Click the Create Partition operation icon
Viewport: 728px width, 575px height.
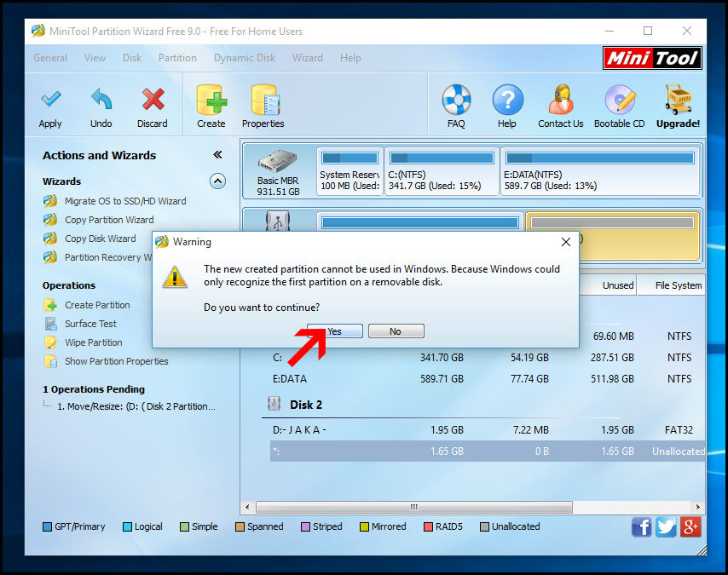click(50, 305)
